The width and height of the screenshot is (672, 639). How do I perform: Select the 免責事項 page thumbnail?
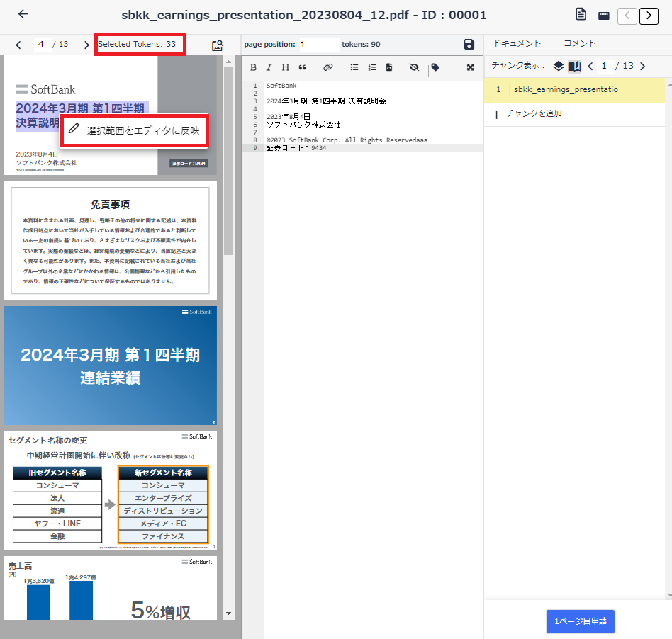(x=110, y=240)
